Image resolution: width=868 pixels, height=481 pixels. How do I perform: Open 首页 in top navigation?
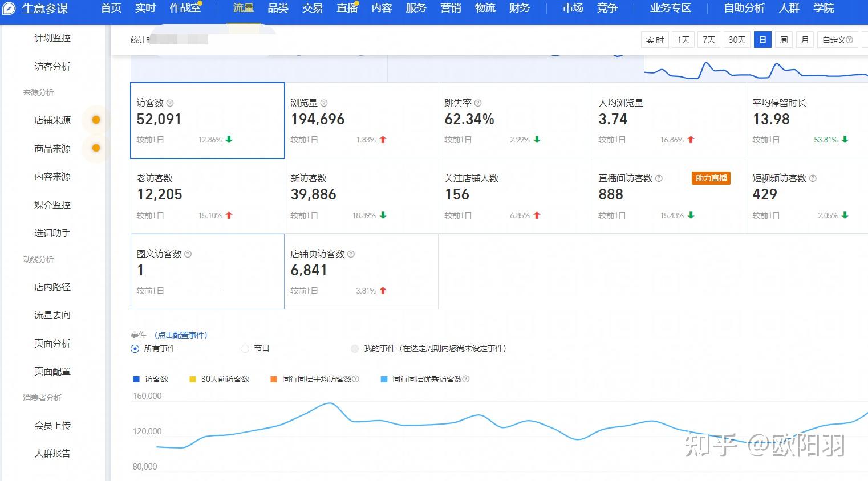[x=111, y=8]
